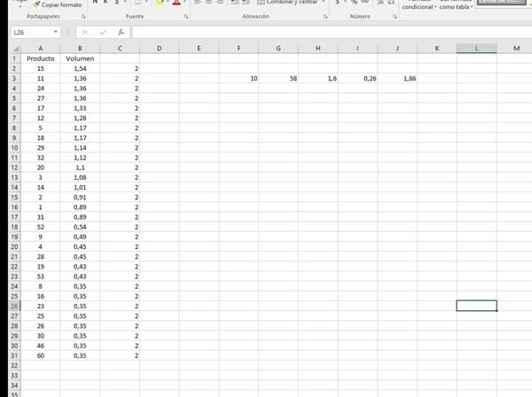
Task: Click Volumen cell with value 1,33
Action: (x=80, y=108)
